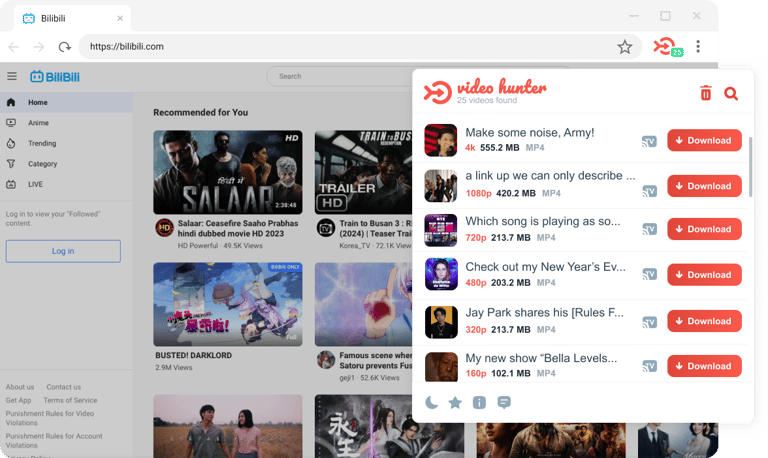Download 'Which song is playing' 720p video
The image size is (768, 458).
(704, 229)
